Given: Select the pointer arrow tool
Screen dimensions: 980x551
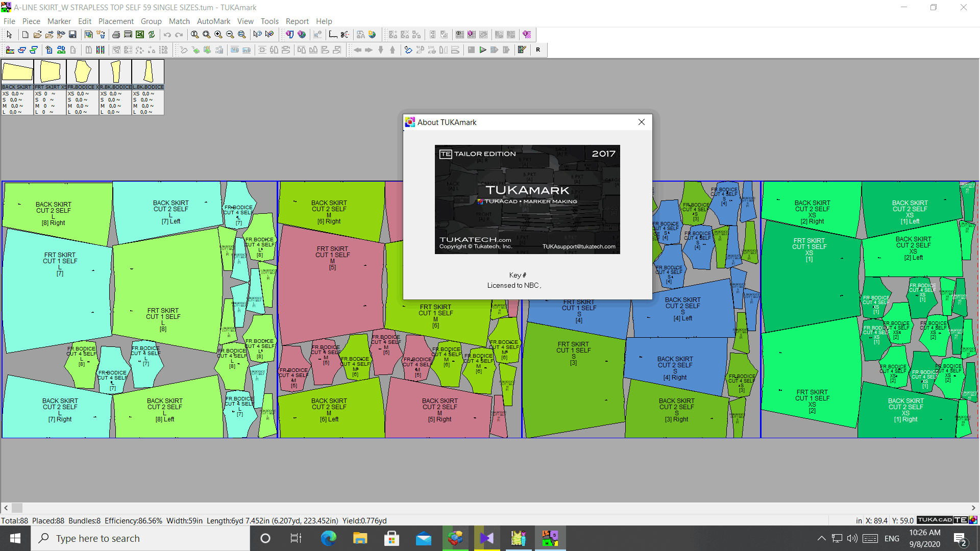Looking at the screenshot, I should click(x=9, y=35).
